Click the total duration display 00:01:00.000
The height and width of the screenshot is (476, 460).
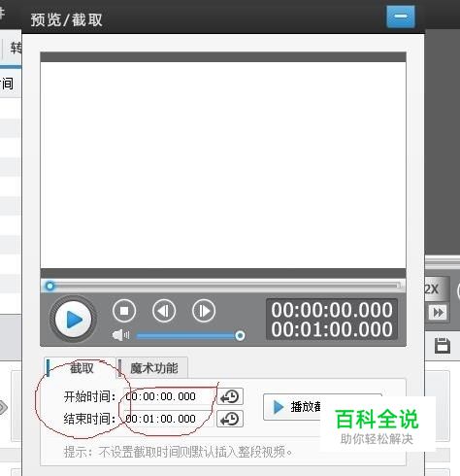332,329
